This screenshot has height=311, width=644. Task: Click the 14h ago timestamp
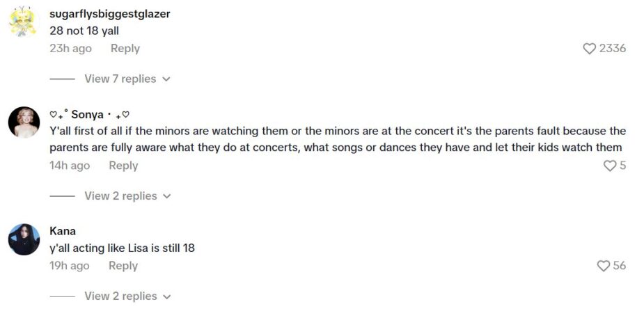pos(70,166)
